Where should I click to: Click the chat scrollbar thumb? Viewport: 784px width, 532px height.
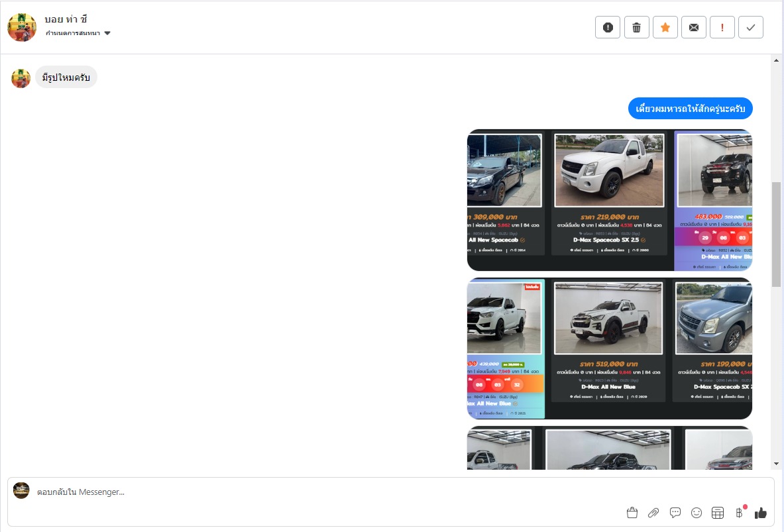coord(776,235)
